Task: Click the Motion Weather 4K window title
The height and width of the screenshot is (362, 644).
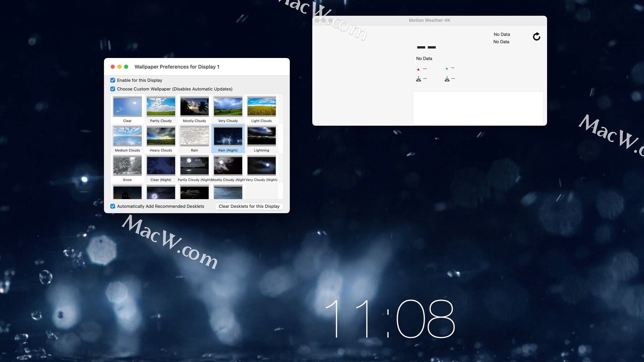Action: point(429,20)
